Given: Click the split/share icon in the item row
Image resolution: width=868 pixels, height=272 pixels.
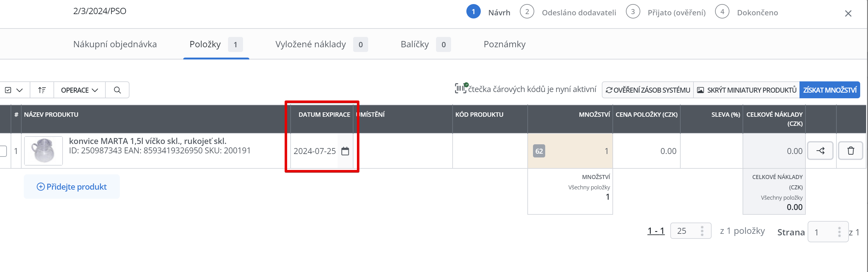Looking at the screenshot, I should tap(820, 151).
